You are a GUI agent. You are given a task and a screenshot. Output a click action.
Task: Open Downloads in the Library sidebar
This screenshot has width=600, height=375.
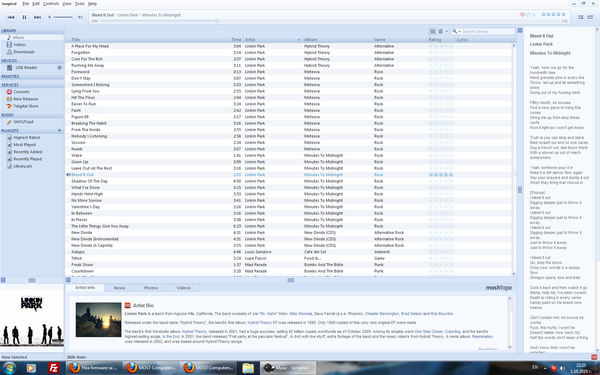(x=32, y=52)
